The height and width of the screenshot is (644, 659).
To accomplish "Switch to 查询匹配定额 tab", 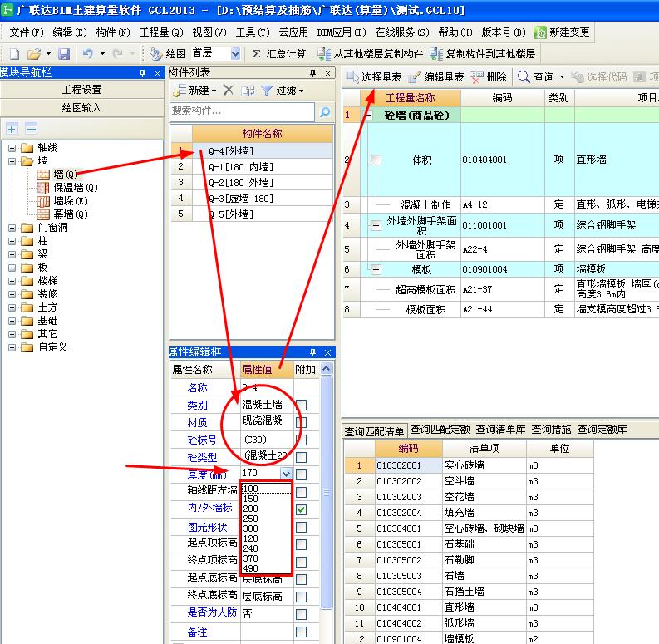I will tap(440, 430).
